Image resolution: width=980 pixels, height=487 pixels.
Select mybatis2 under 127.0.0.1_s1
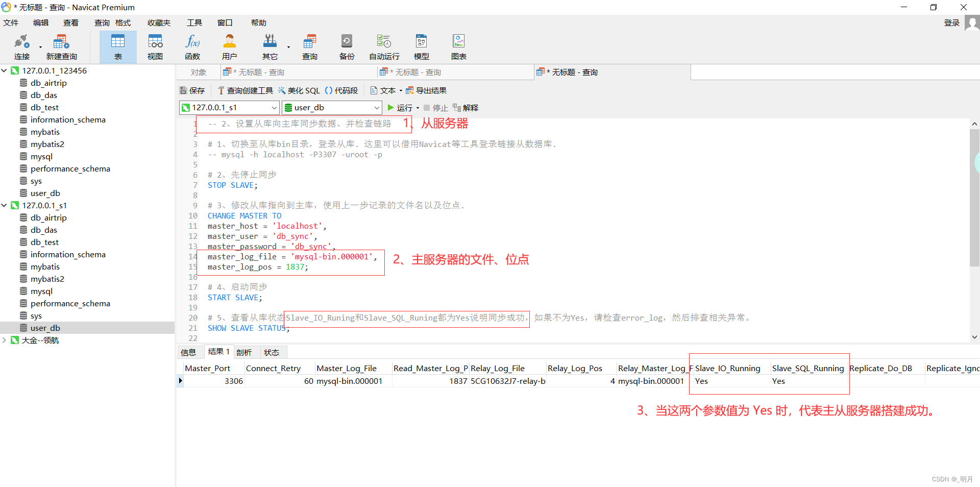tap(47, 279)
